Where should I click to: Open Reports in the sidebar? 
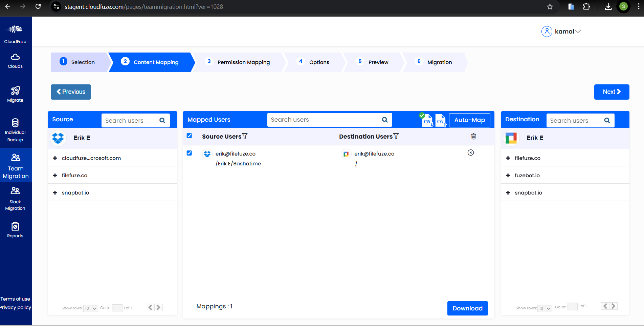click(x=15, y=230)
